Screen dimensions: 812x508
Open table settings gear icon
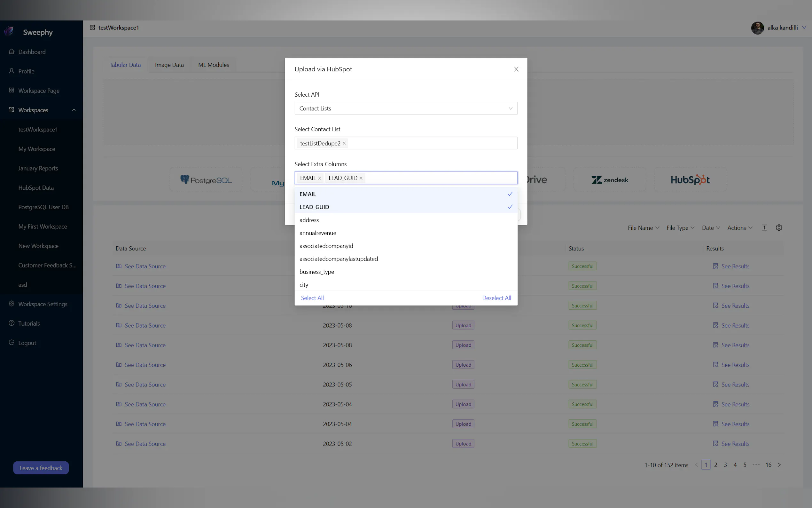coord(779,228)
